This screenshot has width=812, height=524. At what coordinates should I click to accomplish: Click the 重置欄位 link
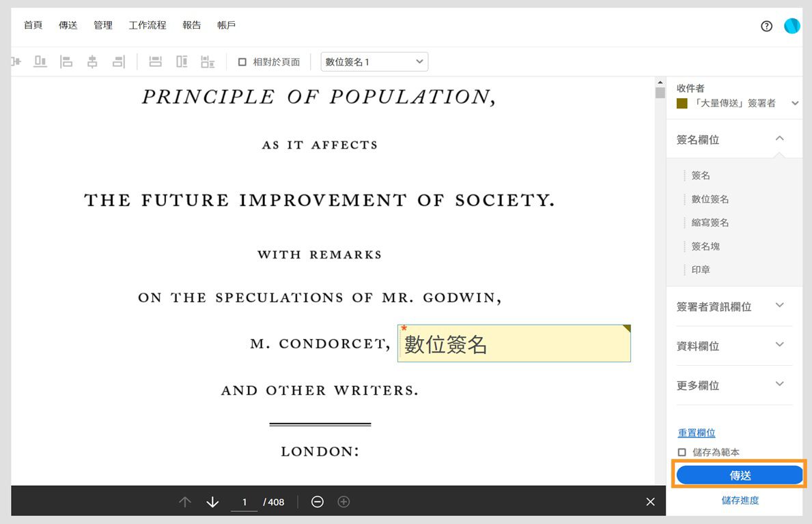697,433
